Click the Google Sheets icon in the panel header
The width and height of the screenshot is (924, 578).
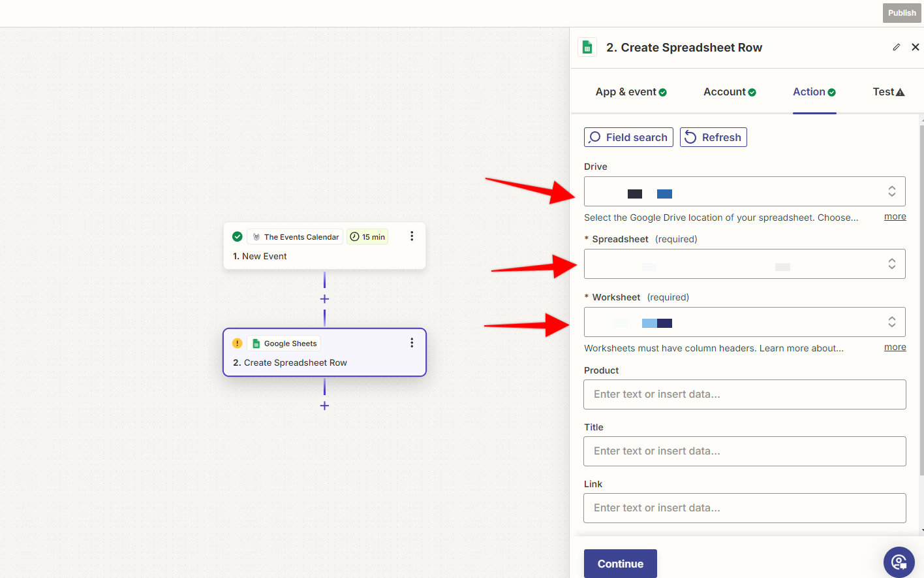(587, 47)
